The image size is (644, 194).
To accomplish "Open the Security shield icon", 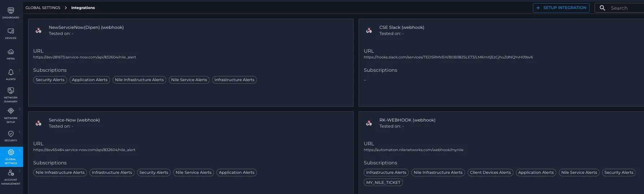I will 11,134.
